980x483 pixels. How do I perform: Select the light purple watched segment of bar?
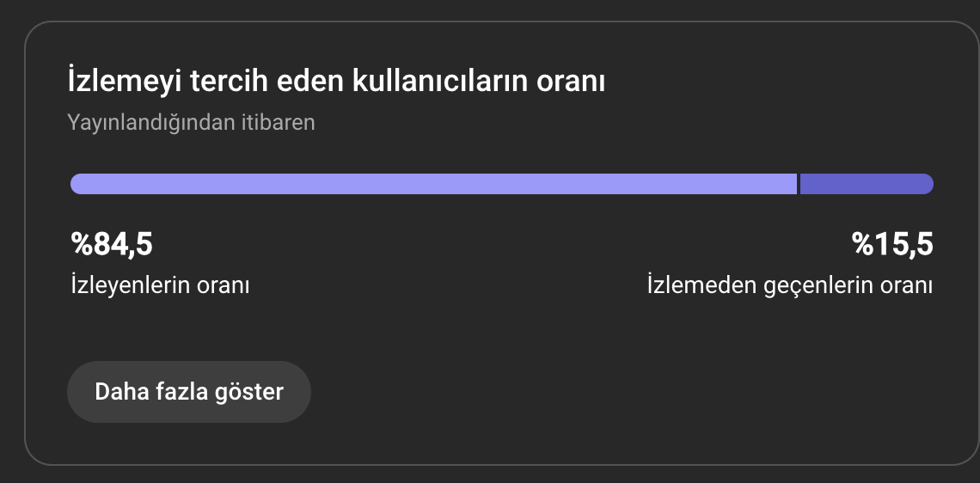tap(434, 184)
